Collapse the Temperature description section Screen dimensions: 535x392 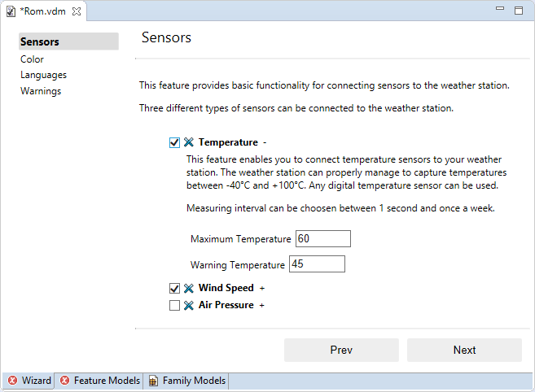tap(265, 142)
